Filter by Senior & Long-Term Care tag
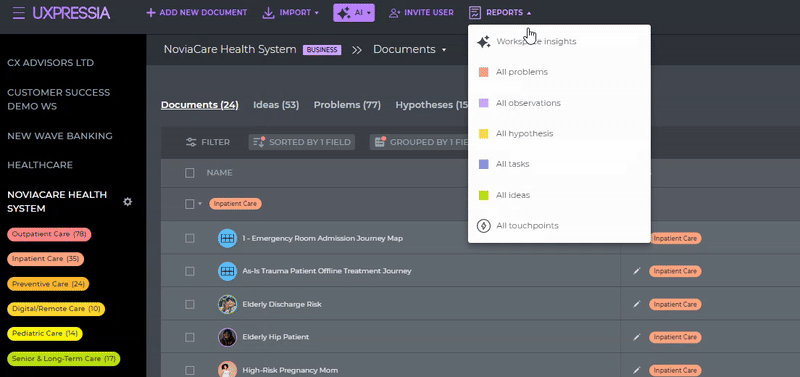Image resolution: width=800 pixels, height=377 pixels. pos(64,359)
